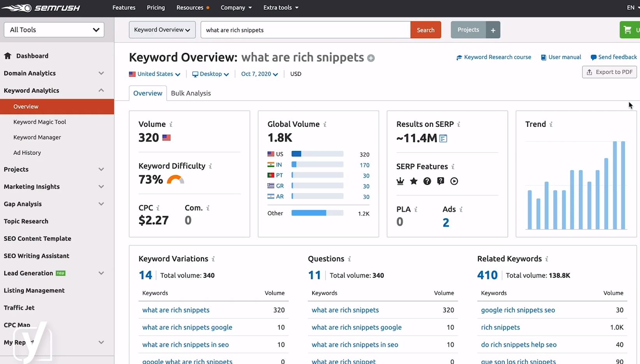The image size is (640, 364).
Task: Click the Questions info icon
Action: point(349,259)
